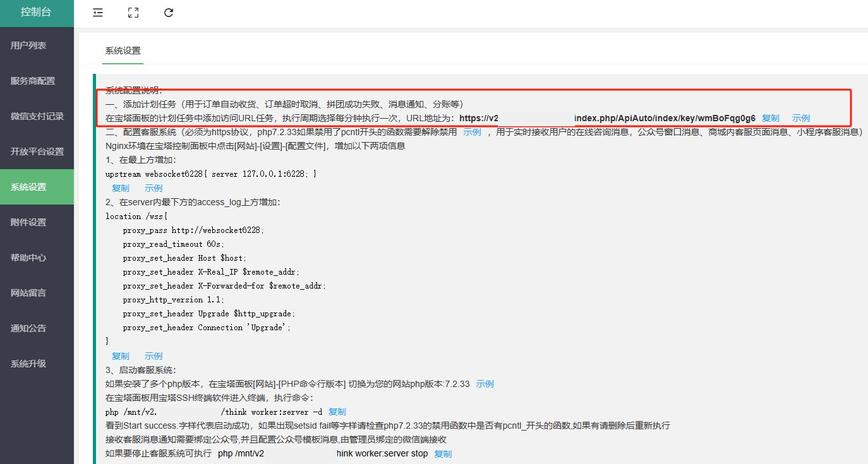Viewport: 868px width, 464px height.
Task: Copy the worker:server -d start command
Action: pyautogui.click(x=337, y=412)
